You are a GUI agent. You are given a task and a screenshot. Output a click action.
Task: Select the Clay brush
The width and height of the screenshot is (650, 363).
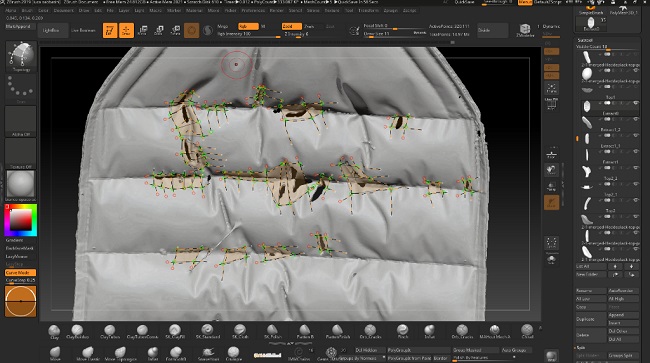point(54,332)
